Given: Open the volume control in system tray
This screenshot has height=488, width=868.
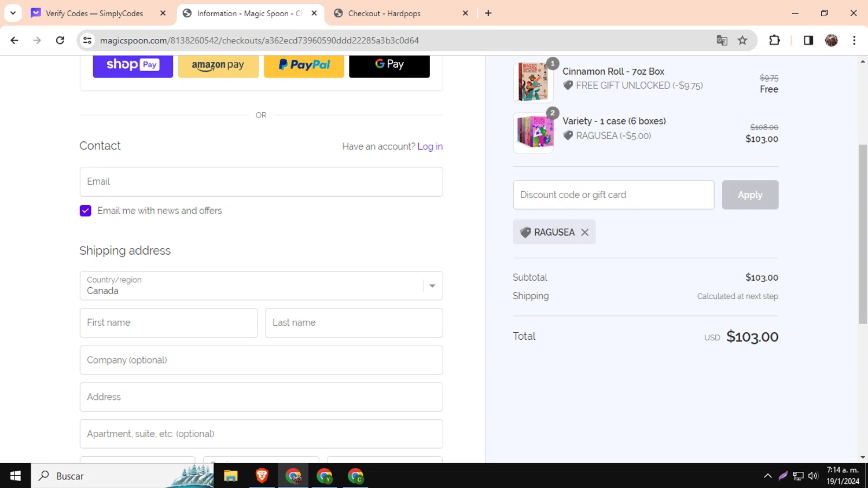Looking at the screenshot, I should click(813, 476).
